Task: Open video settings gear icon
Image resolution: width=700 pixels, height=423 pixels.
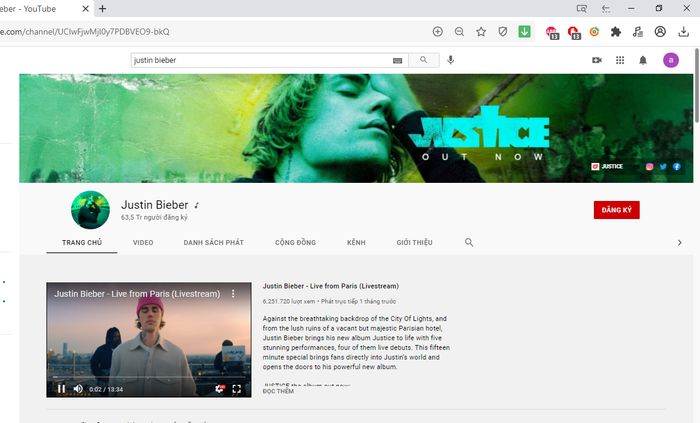Action: (x=219, y=389)
